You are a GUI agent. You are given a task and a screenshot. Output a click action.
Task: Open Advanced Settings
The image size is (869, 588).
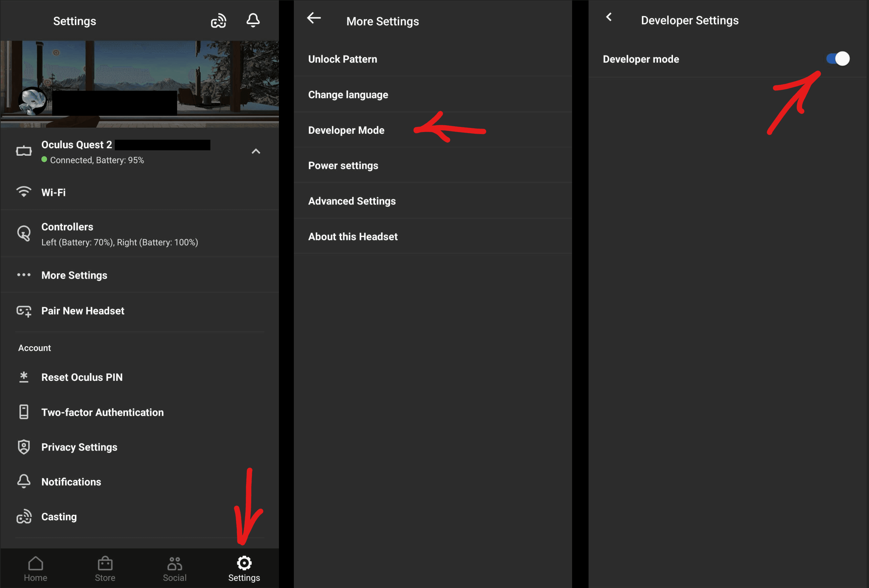click(433, 201)
